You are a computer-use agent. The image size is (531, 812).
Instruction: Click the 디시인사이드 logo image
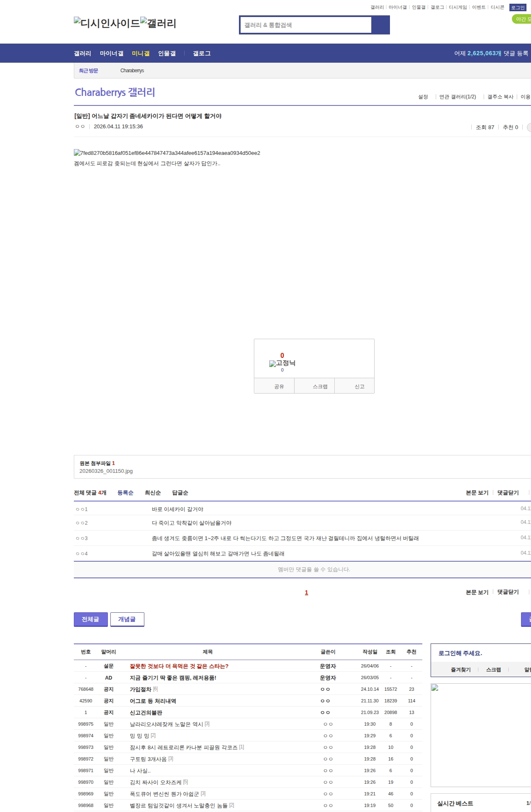[107, 23]
